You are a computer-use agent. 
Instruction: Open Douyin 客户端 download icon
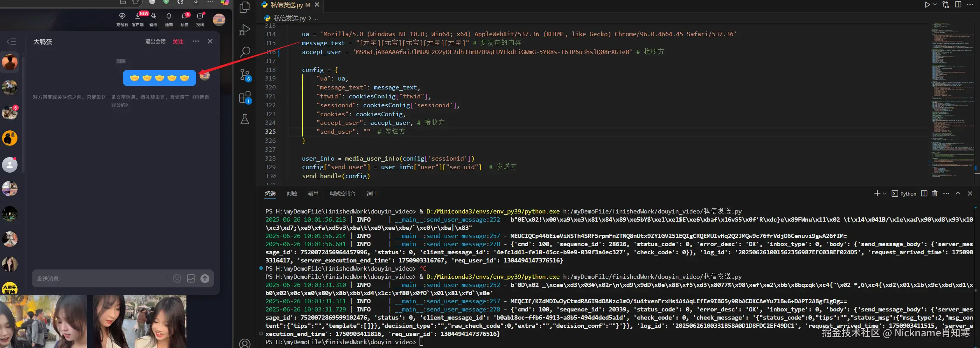click(x=138, y=19)
